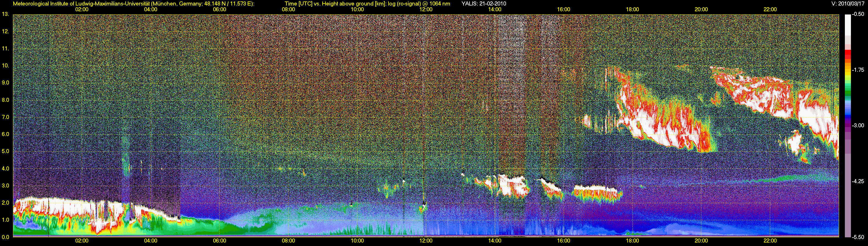Screen dimensions: 868x246
Task: Click the 14:00 label on the bottom time axis
Action: pos(495,241)
